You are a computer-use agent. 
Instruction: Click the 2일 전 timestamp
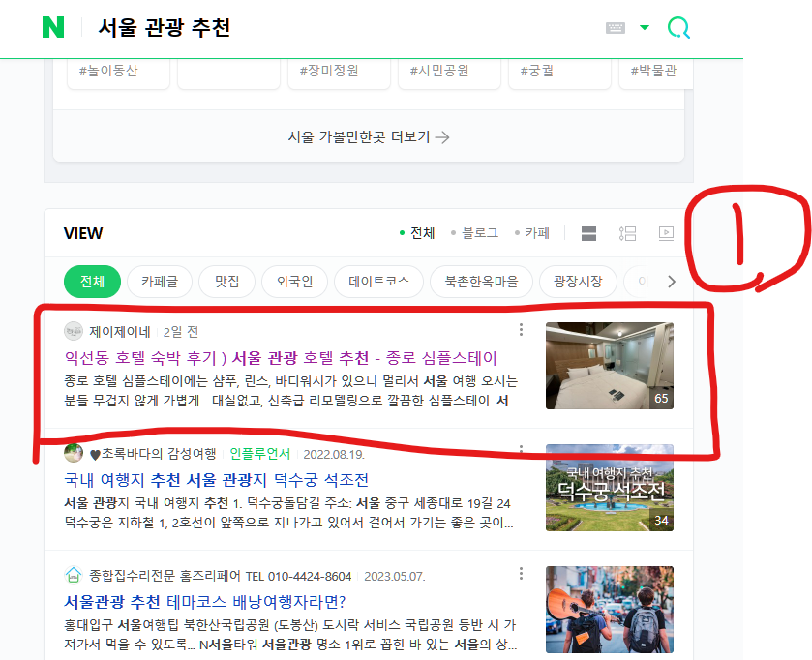[181, 332]
